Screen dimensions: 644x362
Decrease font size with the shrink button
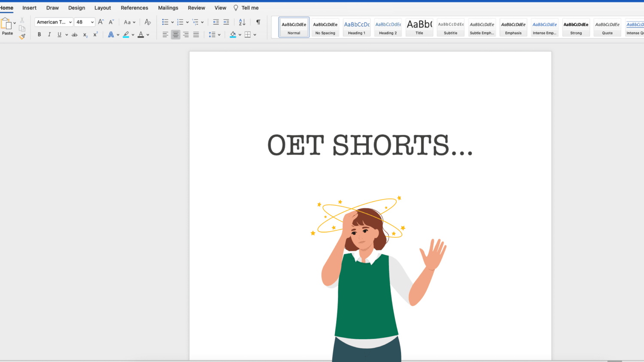point(111,22)
